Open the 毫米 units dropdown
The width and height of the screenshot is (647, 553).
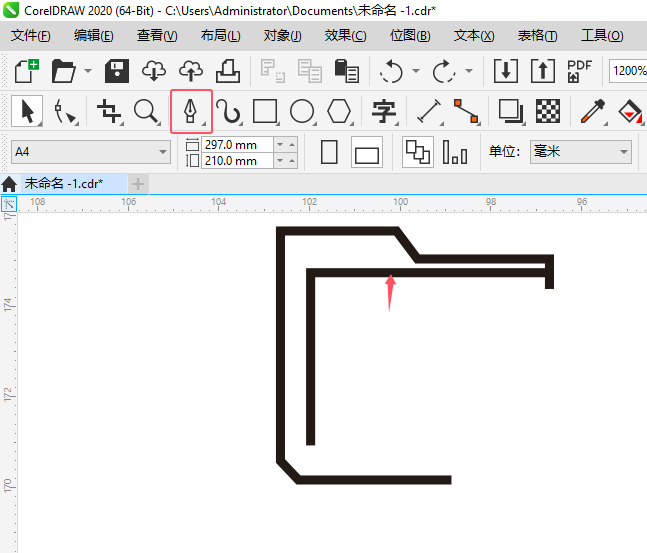pos(581,152)
